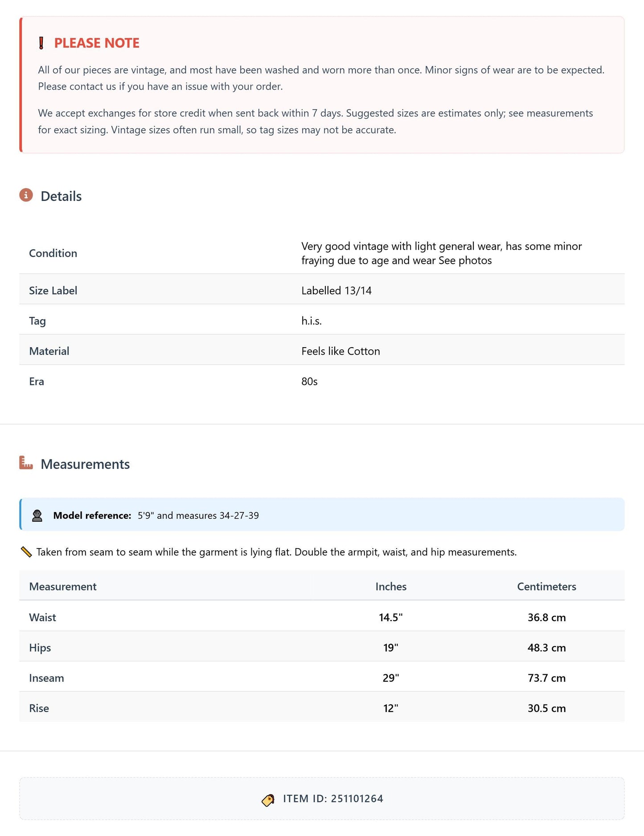
Task: Click the model reference person icon
Action: [37, 516]
